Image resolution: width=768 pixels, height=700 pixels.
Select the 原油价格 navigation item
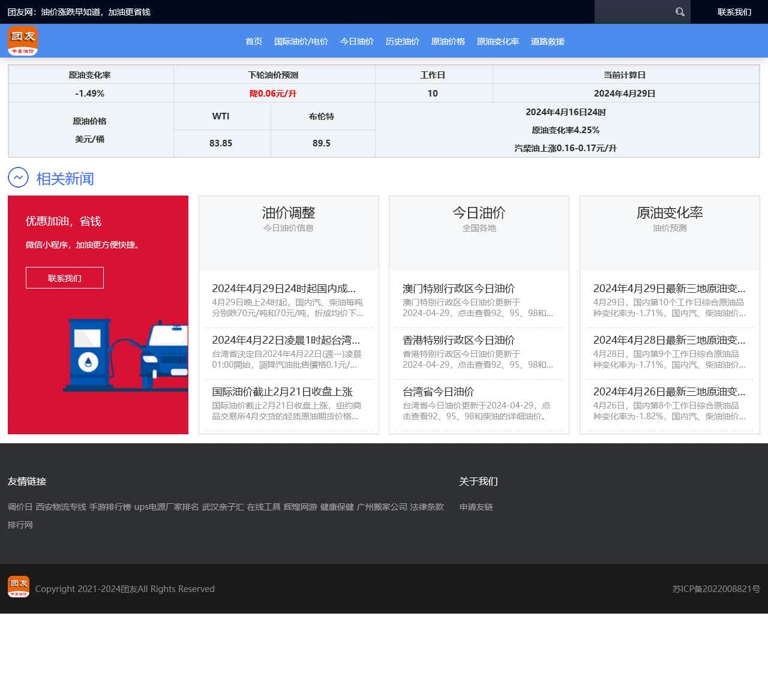(x=448, y=41)
